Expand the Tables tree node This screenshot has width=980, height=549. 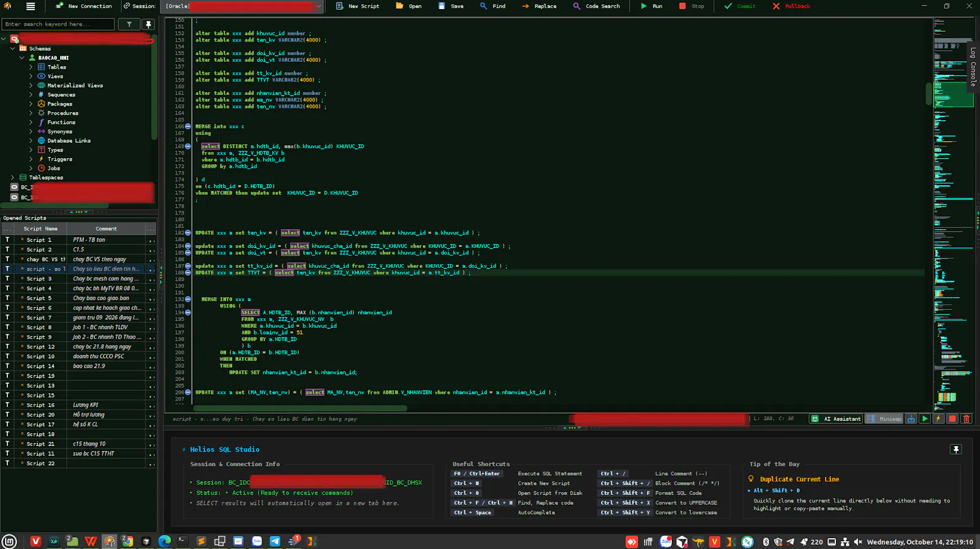pos(31,67)
